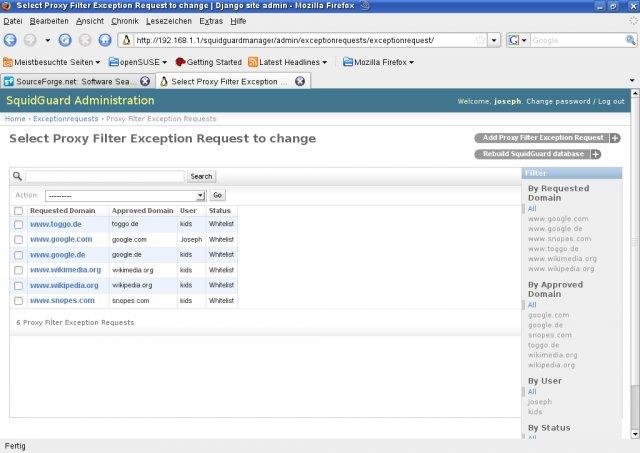Filter approved domain by toggo.de
The height and width of the screenshot is (453, 640).
pyautogui.click(x=543, y=345)
